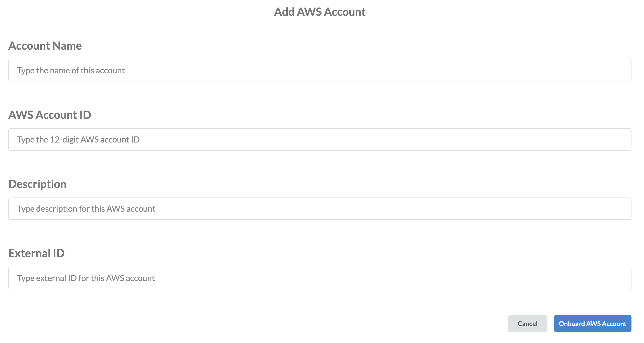Dismiss the form using Cancel

tap(527, 324)
